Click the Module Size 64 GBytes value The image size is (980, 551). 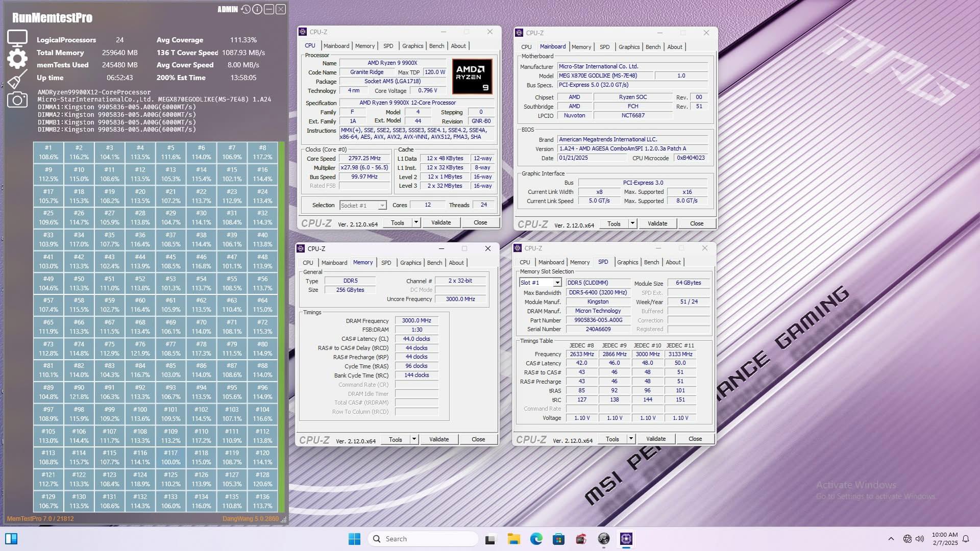point(688,283)
